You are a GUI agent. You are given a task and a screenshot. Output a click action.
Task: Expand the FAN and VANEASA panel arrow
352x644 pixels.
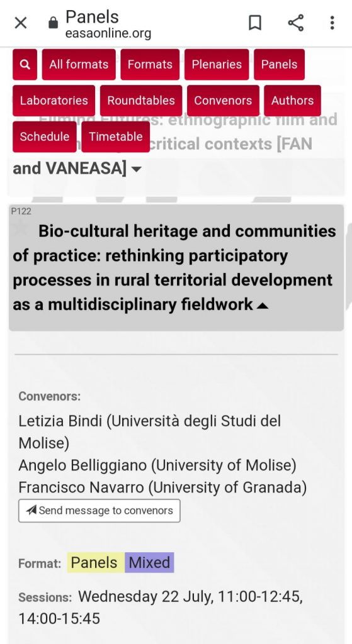[136, 169]
